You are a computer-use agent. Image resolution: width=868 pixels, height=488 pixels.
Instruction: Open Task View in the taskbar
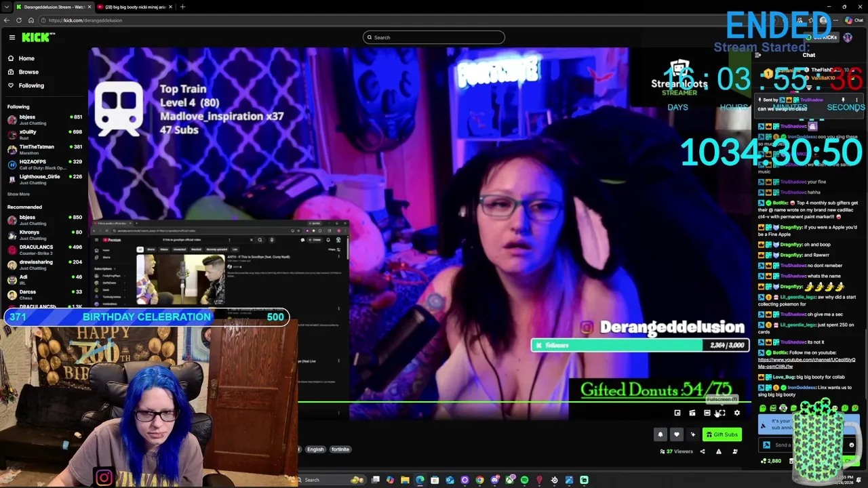click(x=375, y=480)
